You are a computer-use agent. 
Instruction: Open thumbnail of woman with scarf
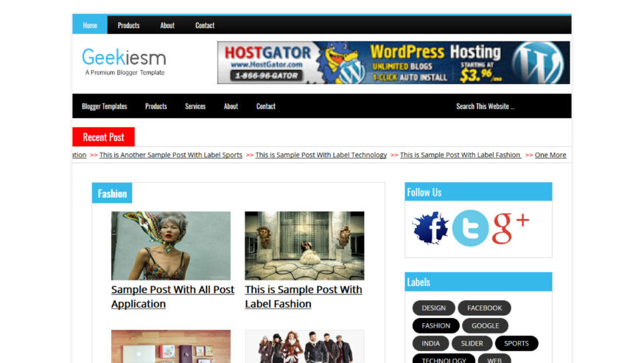click(x=171, y=246)
